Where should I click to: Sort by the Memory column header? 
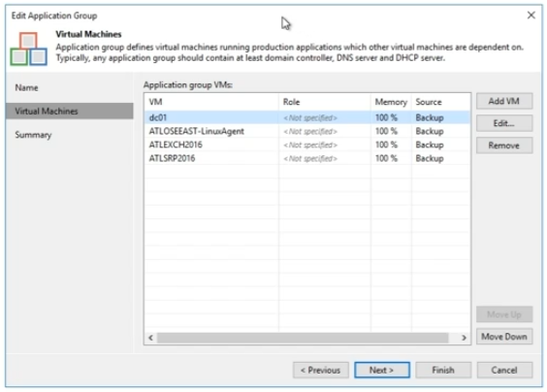pos(391,102)
